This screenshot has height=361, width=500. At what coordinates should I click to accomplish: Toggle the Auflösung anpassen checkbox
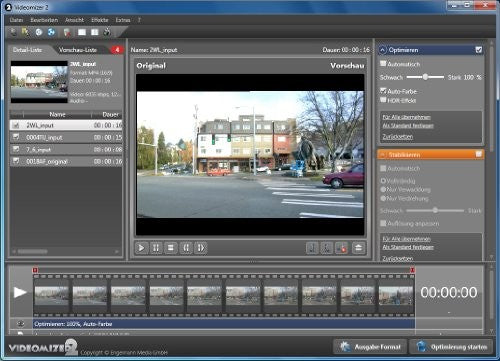click(x=383, y=223)
